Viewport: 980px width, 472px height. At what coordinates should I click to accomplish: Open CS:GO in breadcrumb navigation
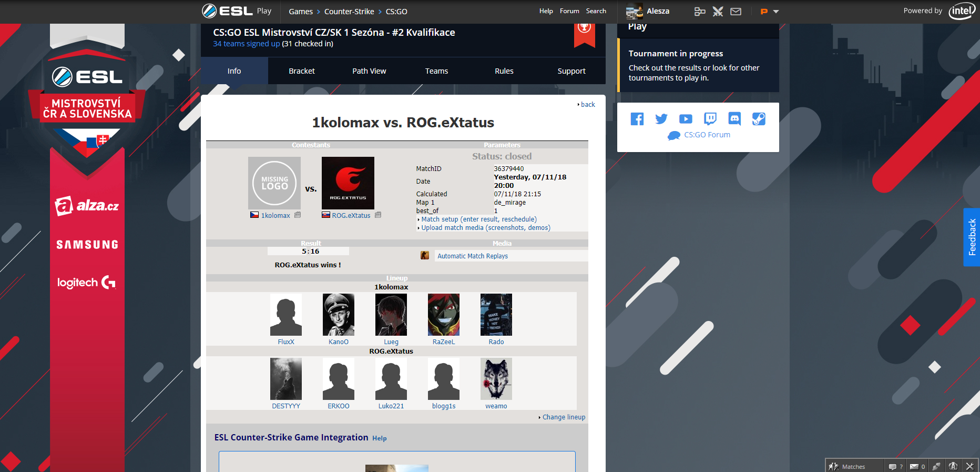tap(396, 12)
